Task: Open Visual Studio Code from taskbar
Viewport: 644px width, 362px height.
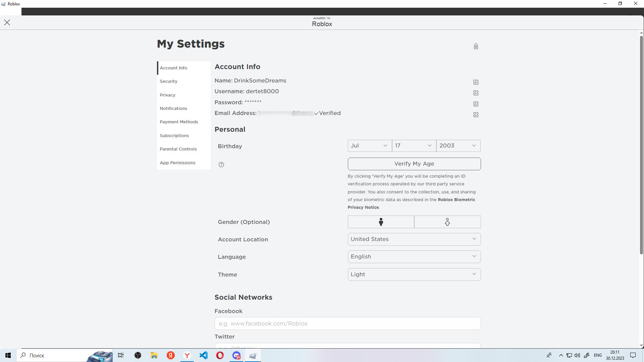Action: click(x=204, y=355)
